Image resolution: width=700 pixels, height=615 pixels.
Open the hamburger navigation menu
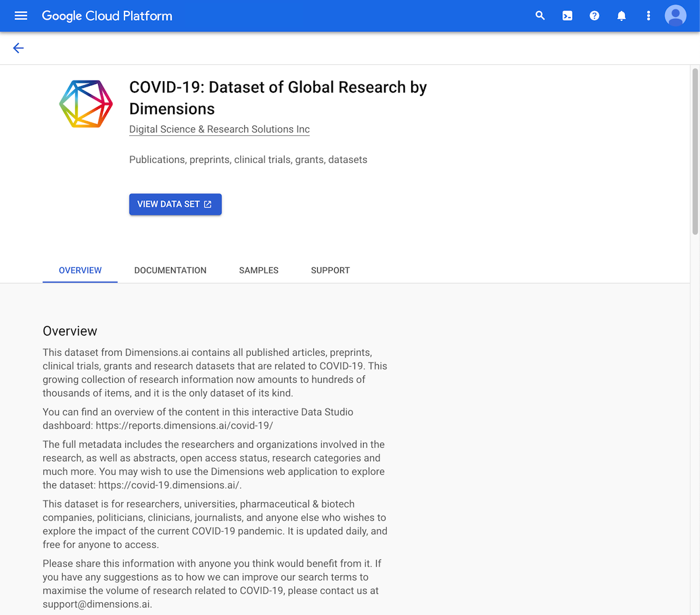click(x=20, y=16)
